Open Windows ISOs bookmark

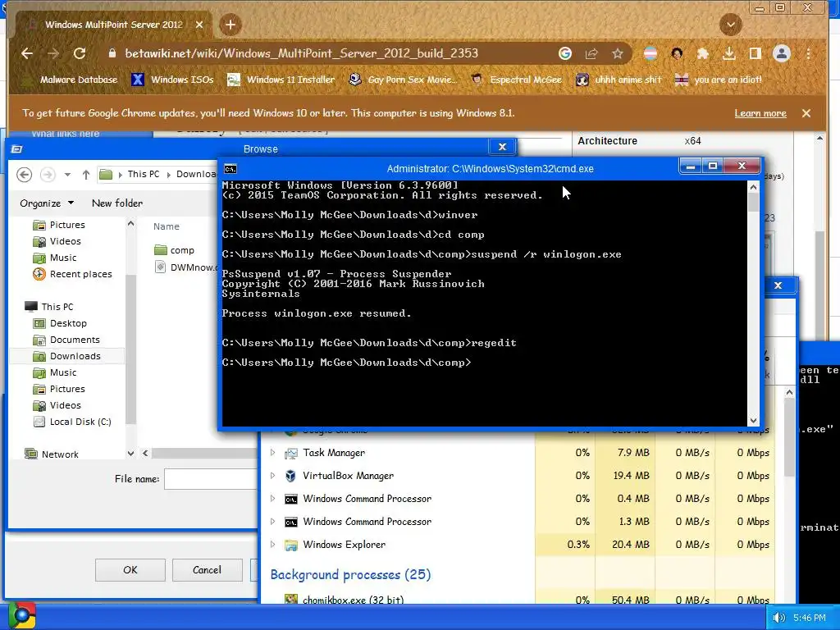172,80
